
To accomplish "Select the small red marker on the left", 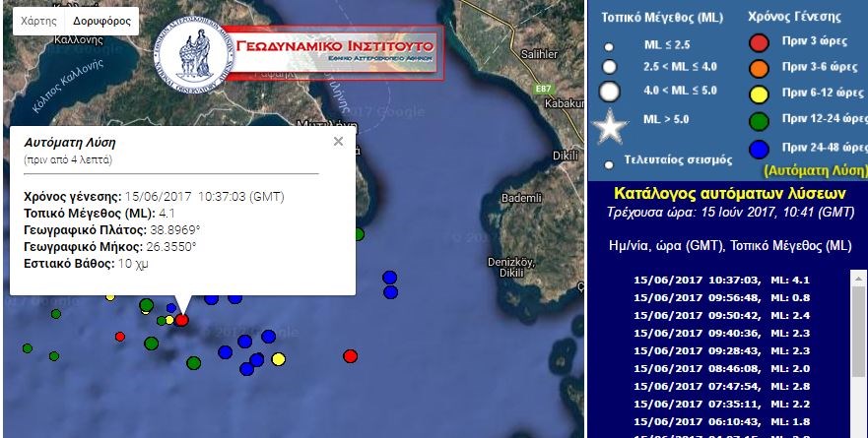I will (120, 337).
